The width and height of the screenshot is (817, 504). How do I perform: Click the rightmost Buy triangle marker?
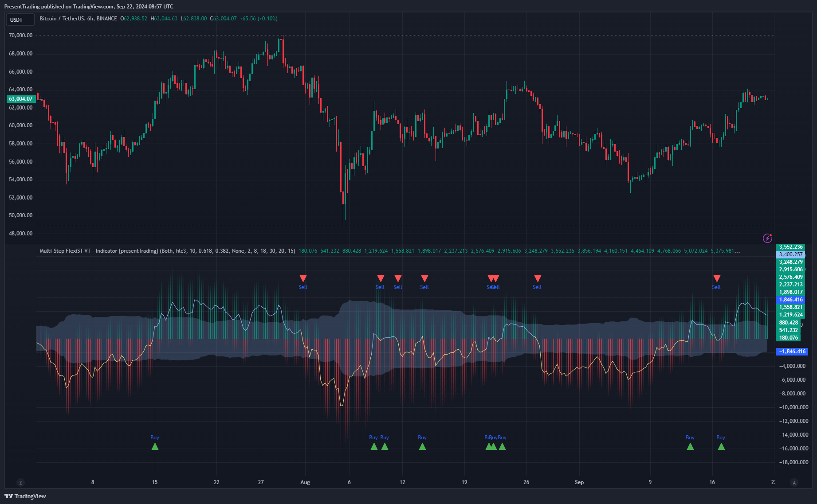[x=721, y=446]
